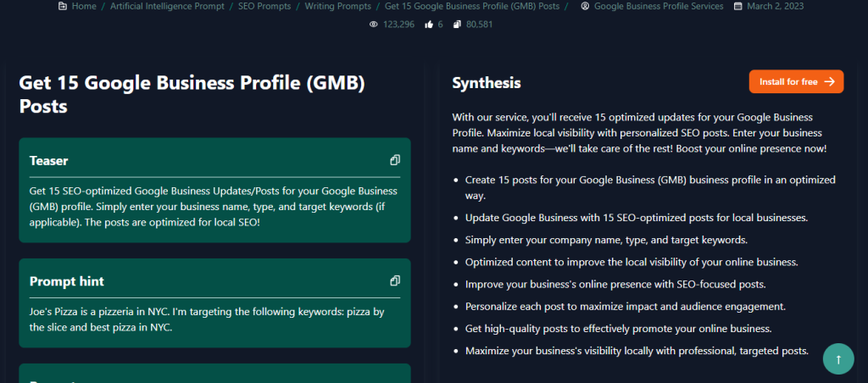
Task: Open Writing Prompts breadcrumb
Action: coord(337,6)
